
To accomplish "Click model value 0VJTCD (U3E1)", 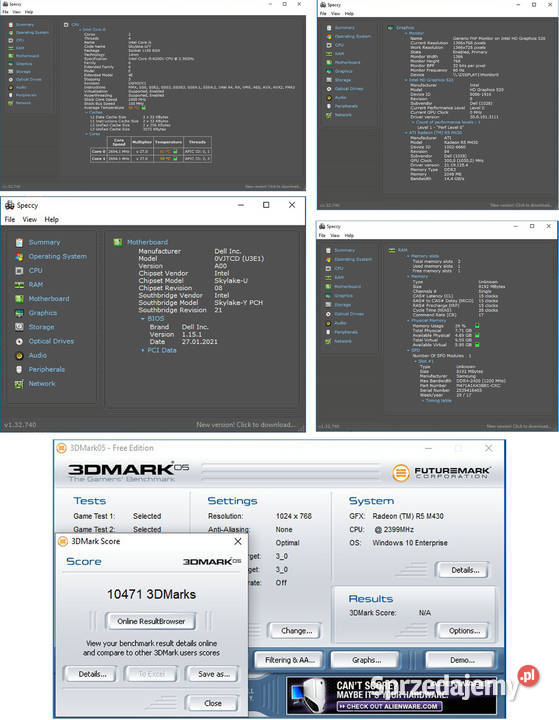I will pyautogui.click(x=239, y=259).
